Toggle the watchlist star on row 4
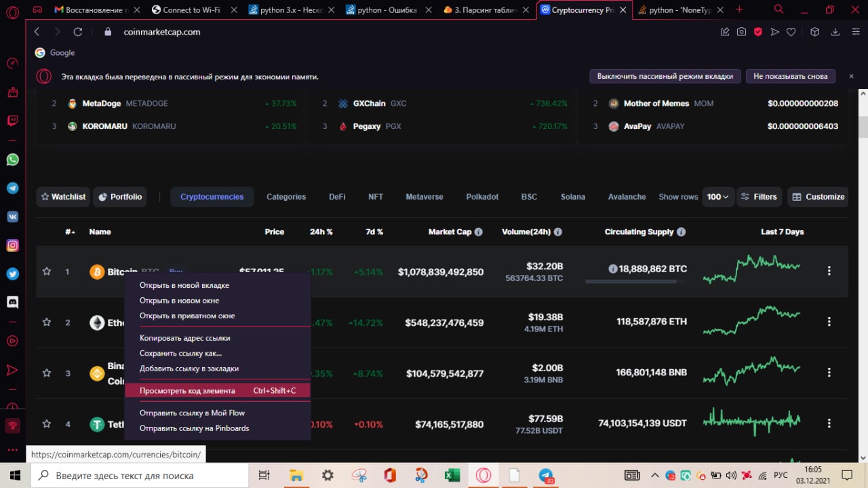The width and height of the screenshot is (868, 488). click(x=47, y=424)
